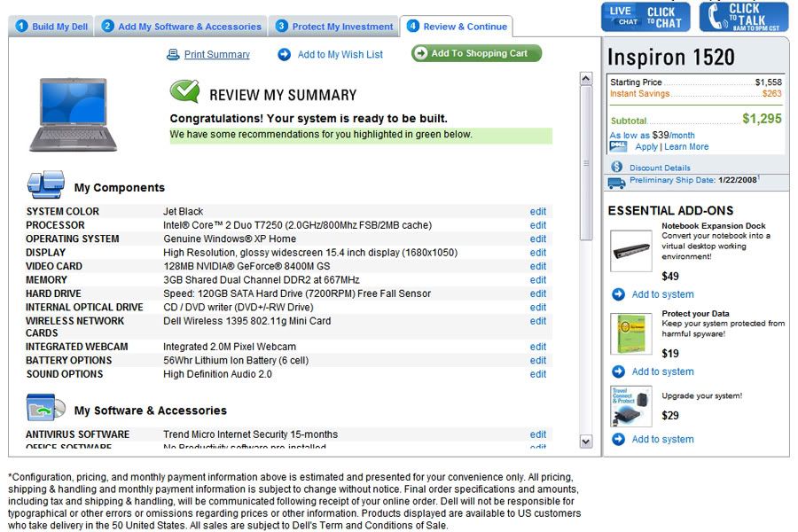
Task: Click the arrow icon under Protect your Data
Action: point(618,372)
